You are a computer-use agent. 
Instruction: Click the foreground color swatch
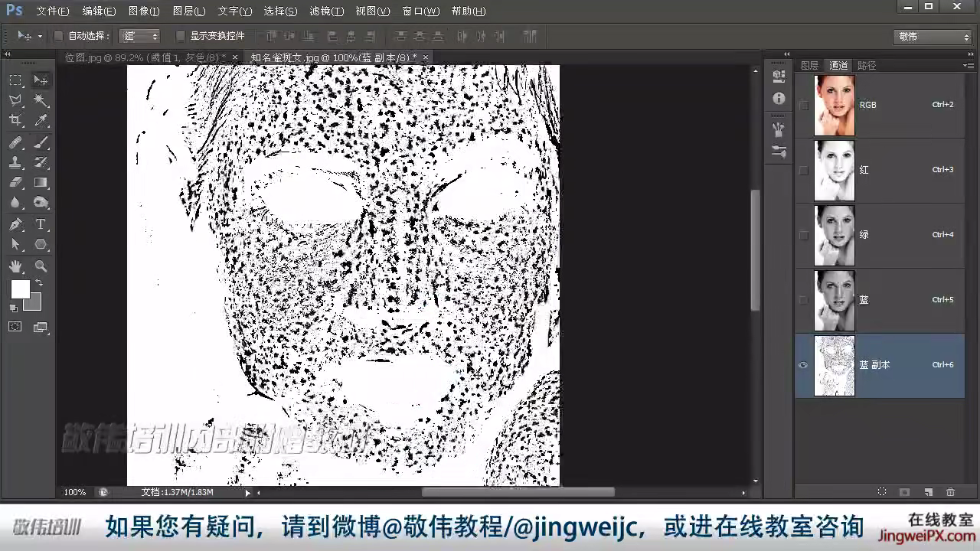(x=20, y=289)
